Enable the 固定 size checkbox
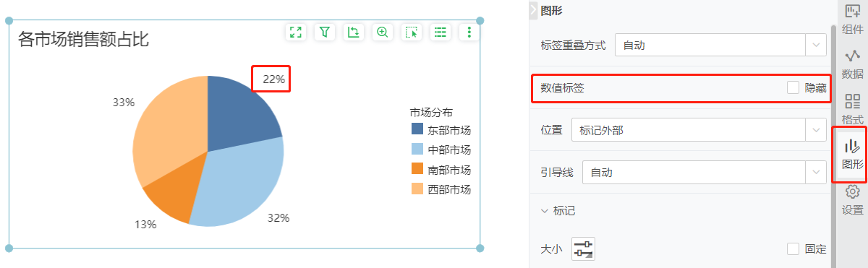 click(x=793, y=248)
